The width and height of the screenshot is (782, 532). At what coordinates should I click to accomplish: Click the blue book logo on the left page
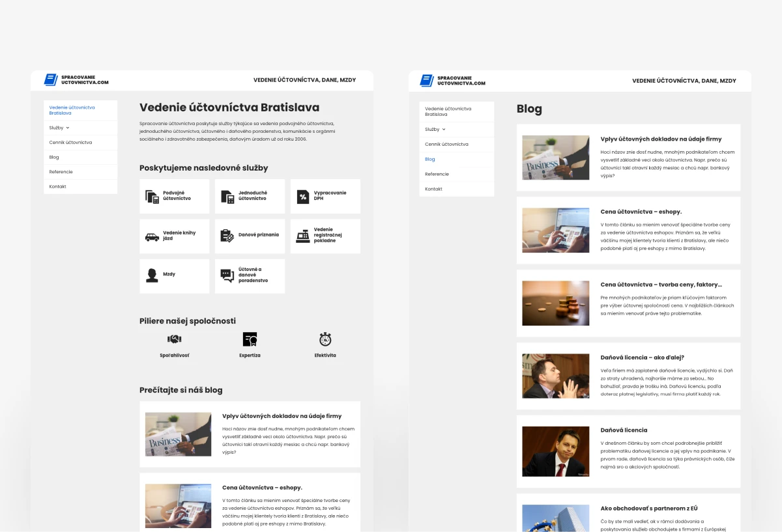pyautogui.click(x=51, y=79)
